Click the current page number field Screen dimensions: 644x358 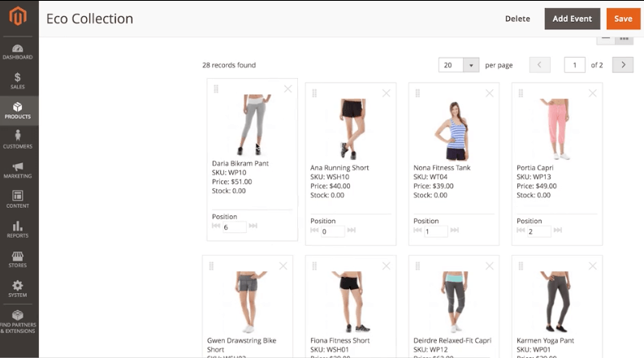575,65
